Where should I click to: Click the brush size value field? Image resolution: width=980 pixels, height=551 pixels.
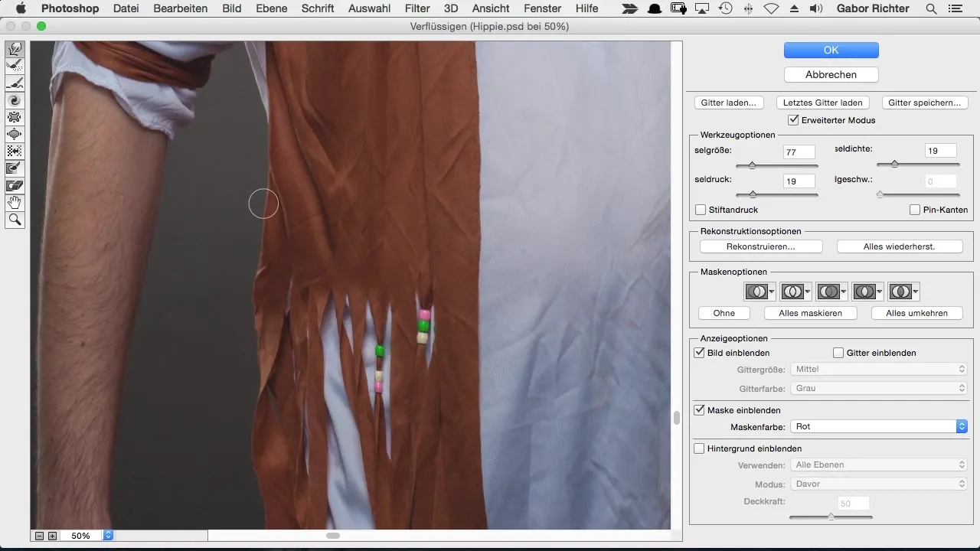[x=800, y=152]
